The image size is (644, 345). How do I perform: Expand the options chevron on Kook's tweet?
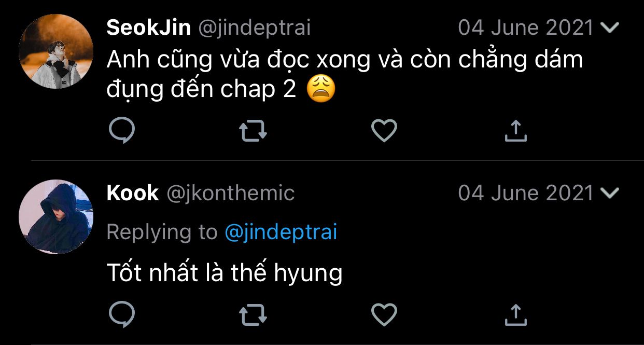click(x=609, y=194)
